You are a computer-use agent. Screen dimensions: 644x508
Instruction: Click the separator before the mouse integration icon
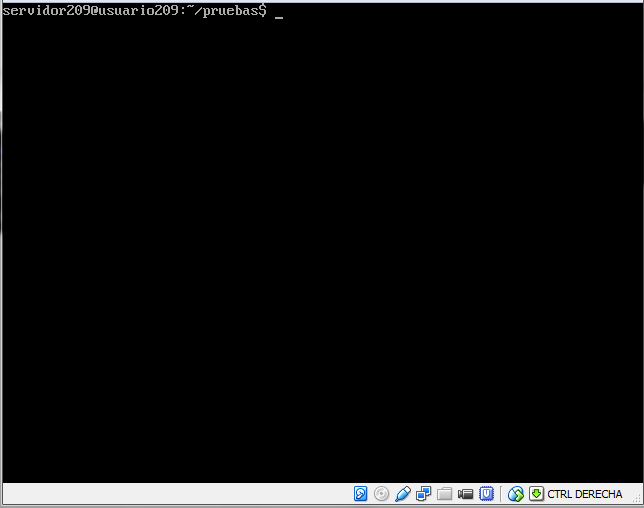click(x=502, y=494)
